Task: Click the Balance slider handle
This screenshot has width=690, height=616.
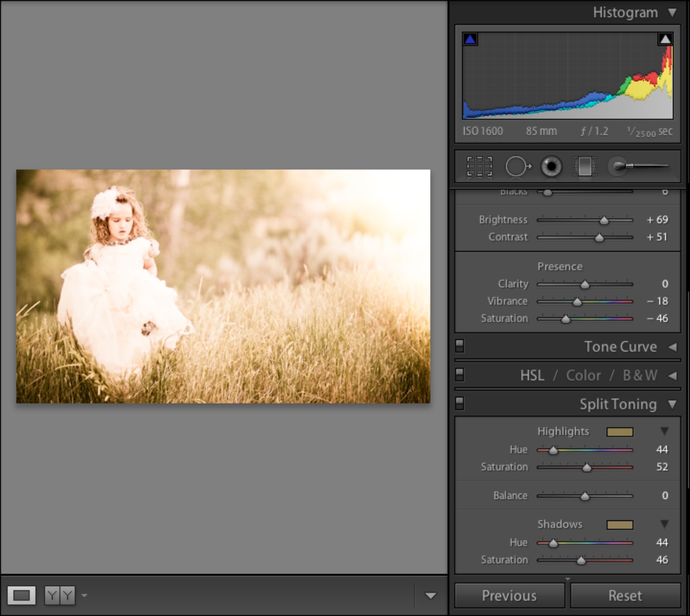Action: [585, 496]
